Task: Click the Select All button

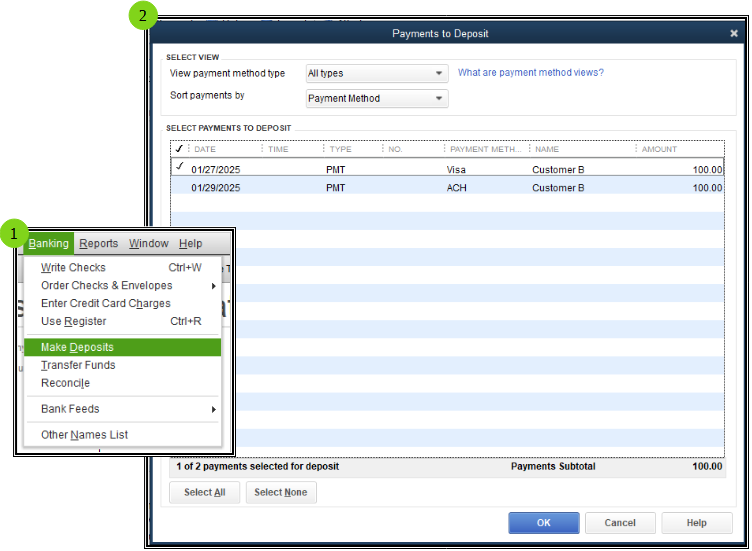Action: (x=205, y=492)
